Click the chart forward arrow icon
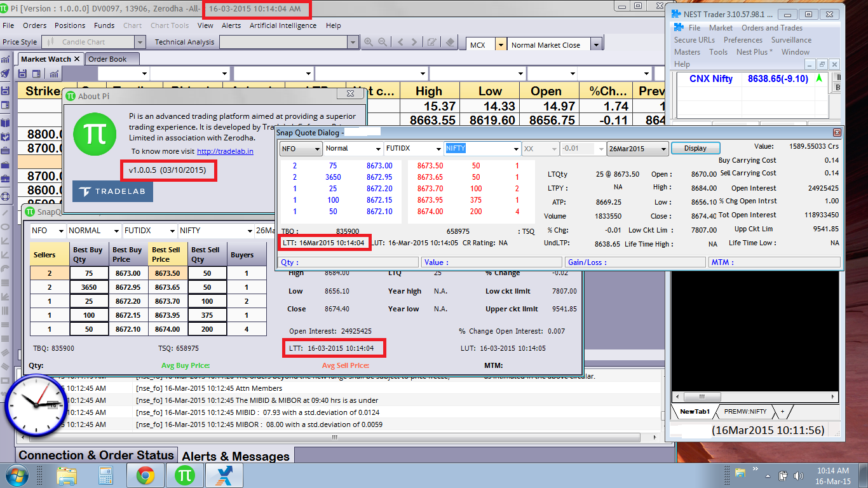868x488 pixels. click(x=414, y=43)
